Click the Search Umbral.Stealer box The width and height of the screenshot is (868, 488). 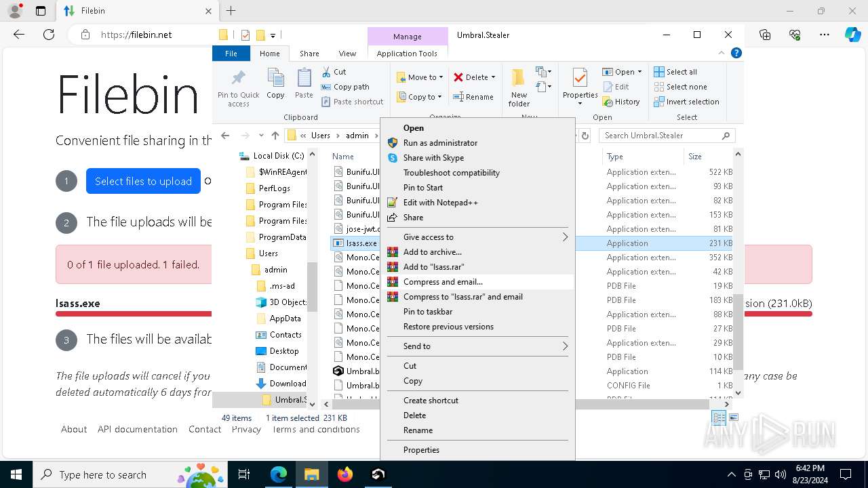click(x=667, y=136)
